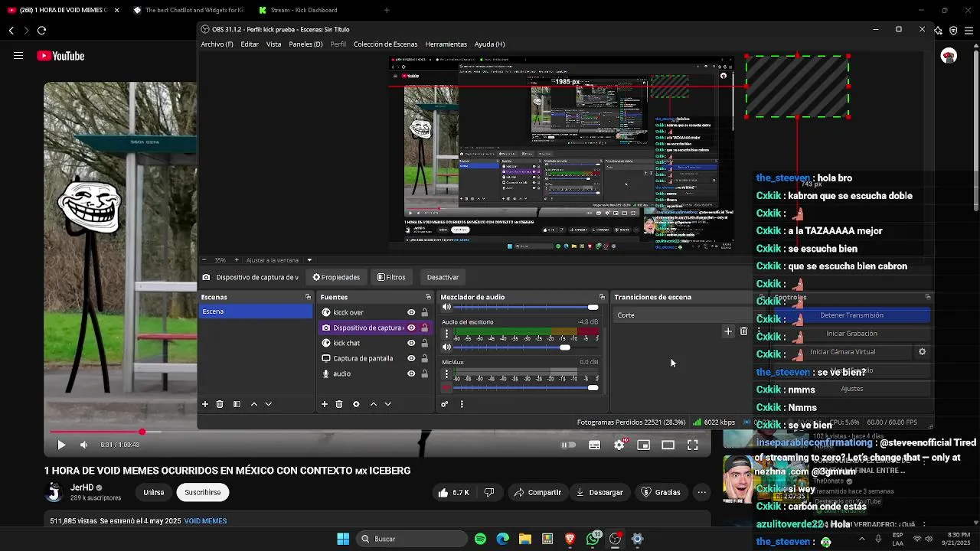
Task: Zoom in the OBS preview with the plus
Action: [237, 260]
